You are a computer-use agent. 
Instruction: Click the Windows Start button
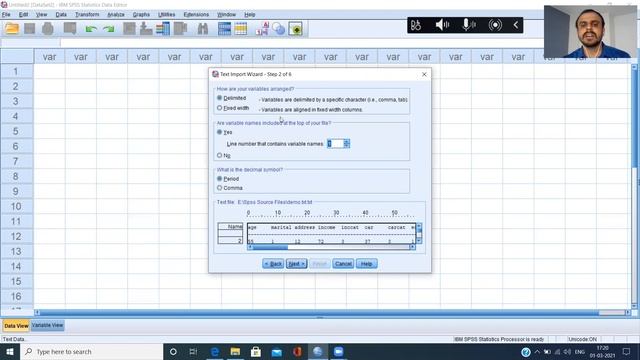[x=10, y=351]
